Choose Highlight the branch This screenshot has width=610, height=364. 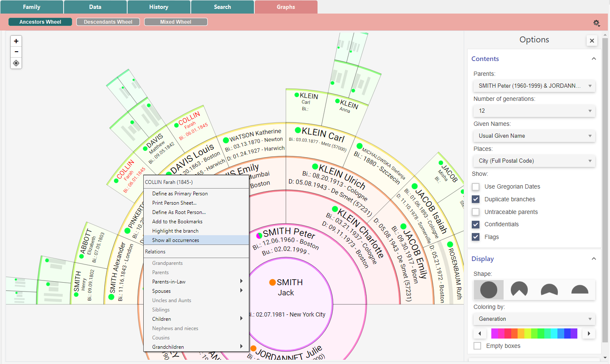pos(196,231)
